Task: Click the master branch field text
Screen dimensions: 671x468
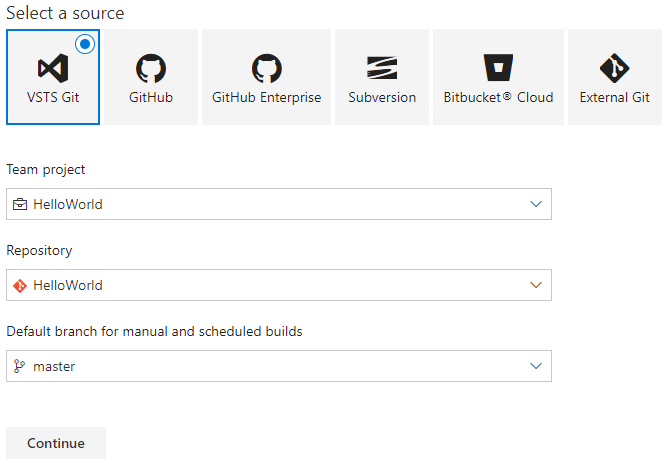Action: (54, 366)
